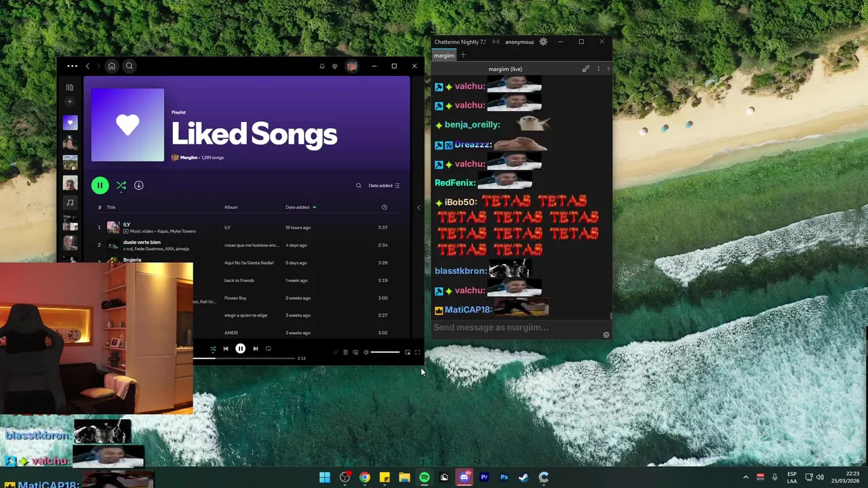Seek on the song progress bar
This screenshot has height=488, width=868.
tap(244, 358)
